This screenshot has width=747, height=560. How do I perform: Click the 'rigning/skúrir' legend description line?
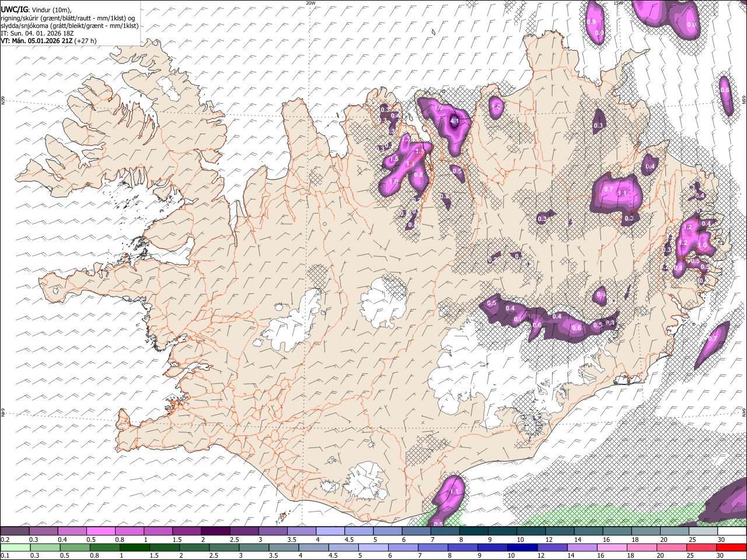pos(68,18)
